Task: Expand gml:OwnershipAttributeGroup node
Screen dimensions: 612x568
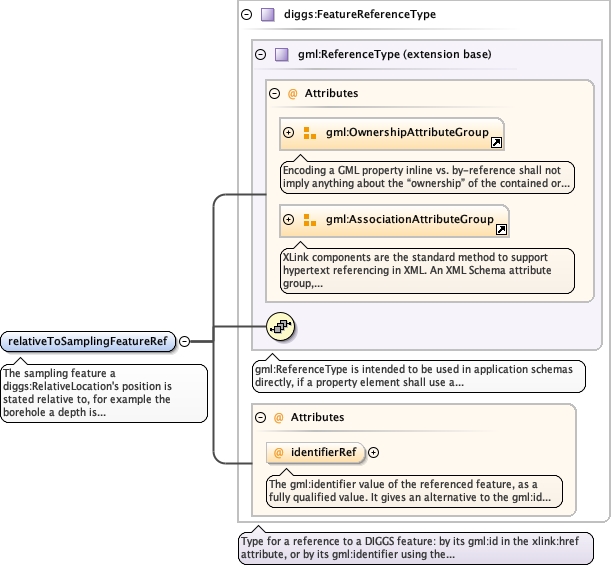Action: [x=288, y=132]
